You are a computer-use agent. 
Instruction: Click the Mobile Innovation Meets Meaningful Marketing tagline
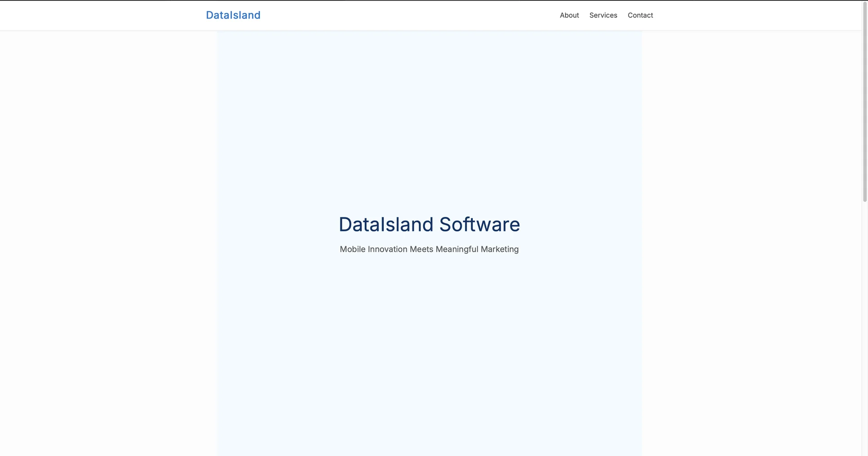click(429, 249)
